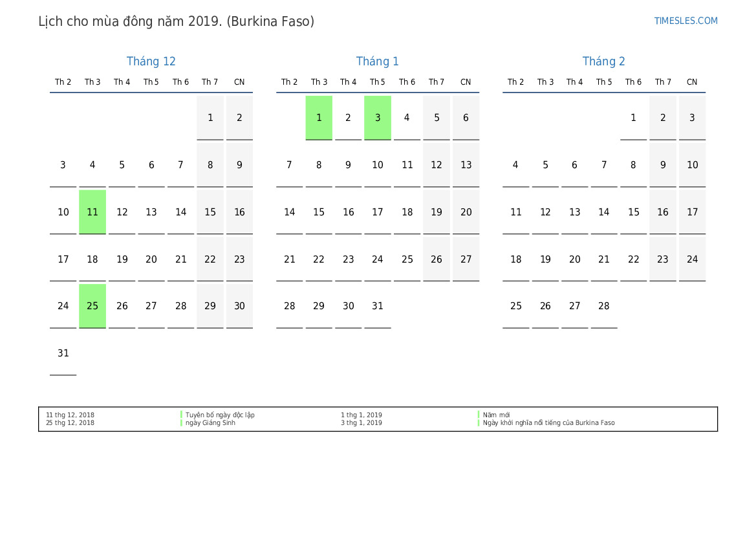Click Saturday January 19 date cell
The height and width of the screenshot is (535, 756).
[437, 212]
